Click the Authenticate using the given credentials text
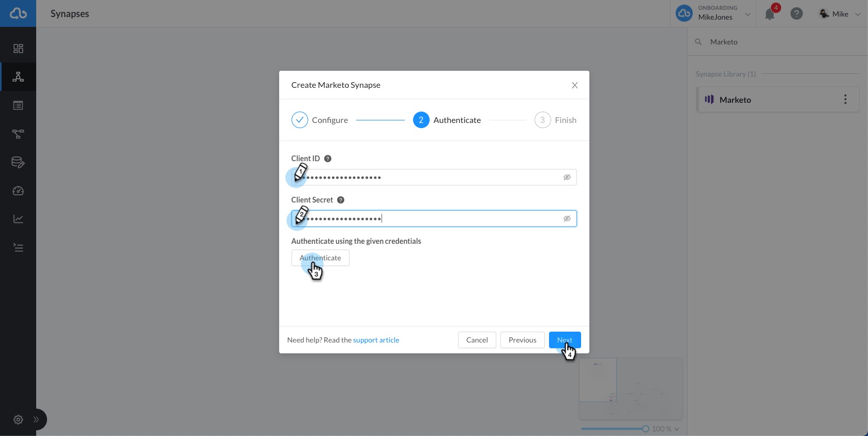 [x=356, y=241]
